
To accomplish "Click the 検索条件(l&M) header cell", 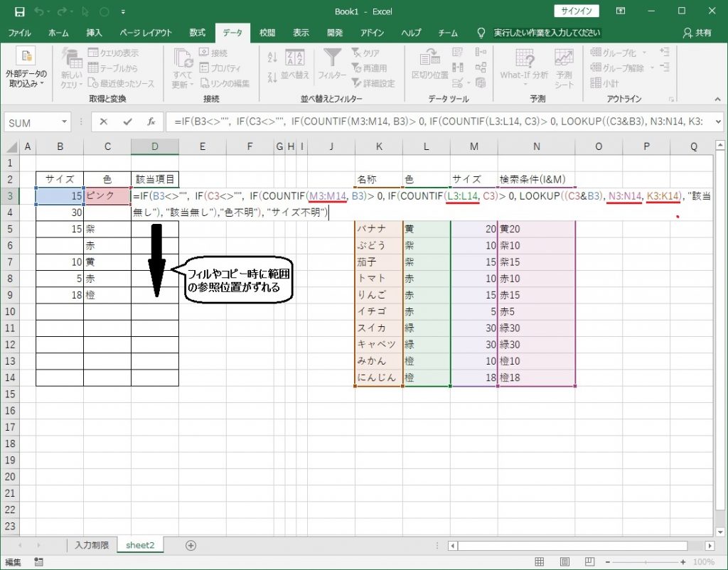I will click(x=536, y=179).
